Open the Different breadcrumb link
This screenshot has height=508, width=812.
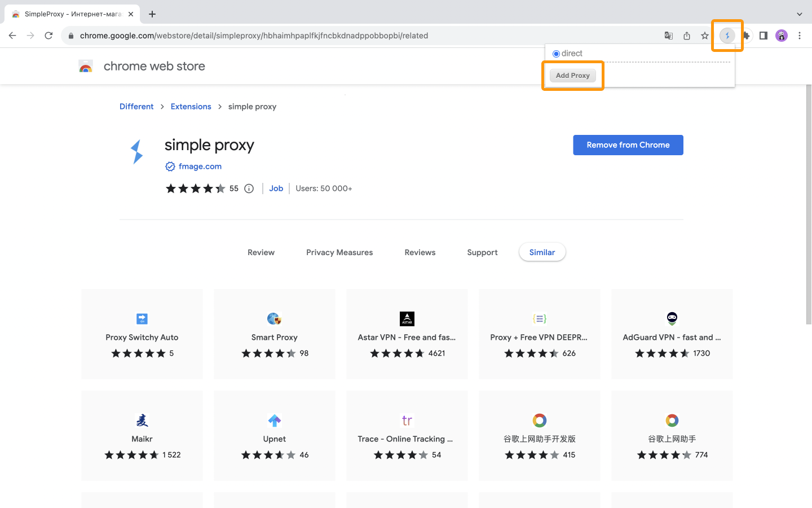[136, 107]
